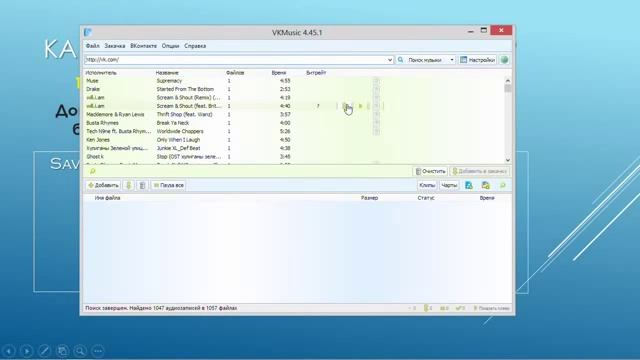Expand the address bar dropdown arrow
This screenshot has height=360, width=640.
(390, 60)
